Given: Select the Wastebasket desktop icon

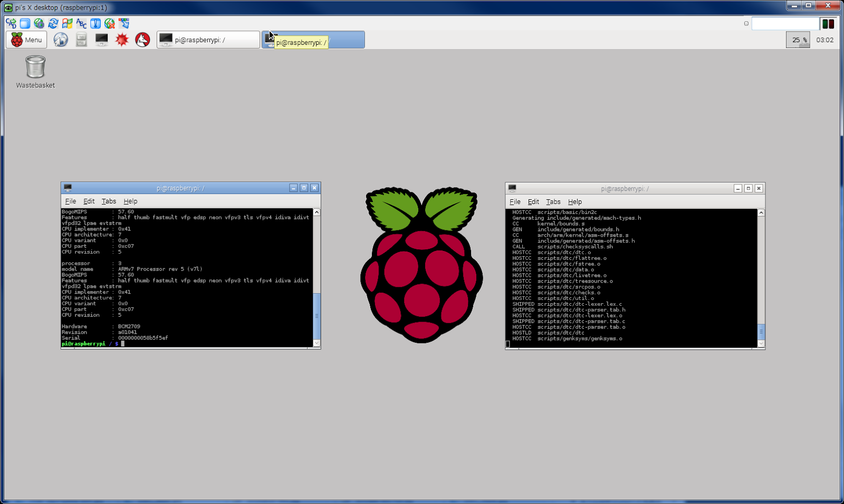Looking at the screenshot, I should (x=35, y=72).
